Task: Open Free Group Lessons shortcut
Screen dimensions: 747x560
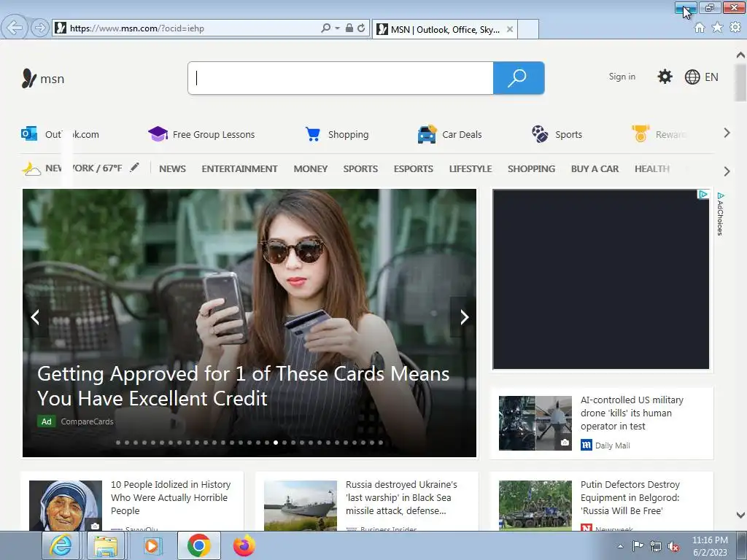Action: pyautogui.click(x=201, y=134)
